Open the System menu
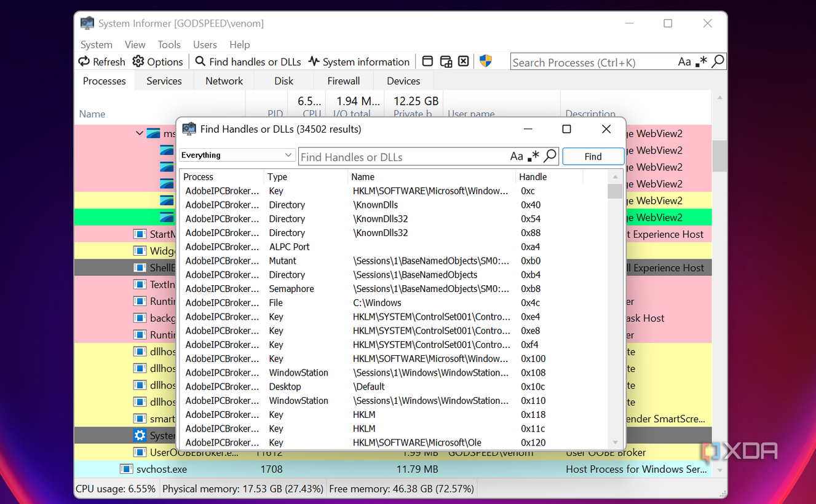The height and width of the screenshot is (504, 816). [97, 44]
